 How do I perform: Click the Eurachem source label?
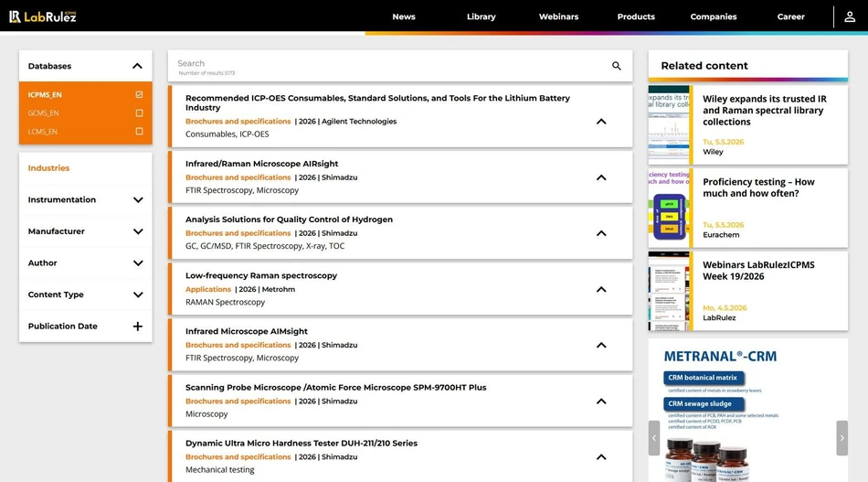pyautogui.click(x=721, y=235)
